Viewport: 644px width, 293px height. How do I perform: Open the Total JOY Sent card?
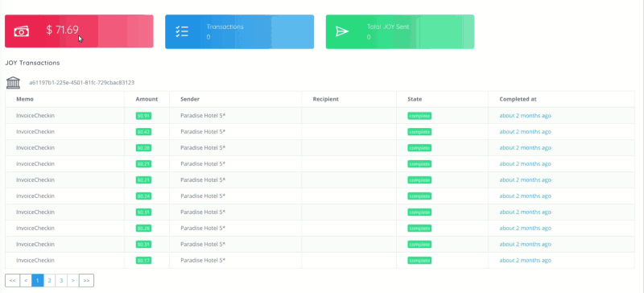tap(400, 31)
